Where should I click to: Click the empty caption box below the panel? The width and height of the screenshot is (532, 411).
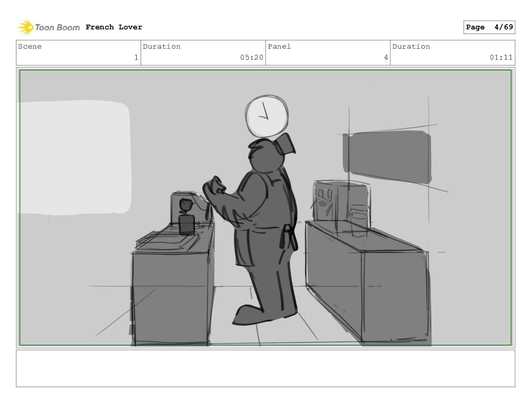coord(265,368)
